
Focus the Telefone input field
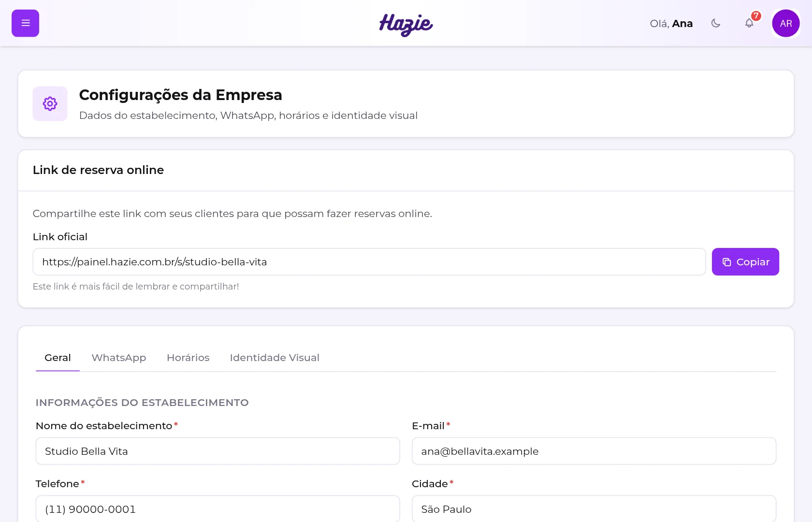point(218,509)
